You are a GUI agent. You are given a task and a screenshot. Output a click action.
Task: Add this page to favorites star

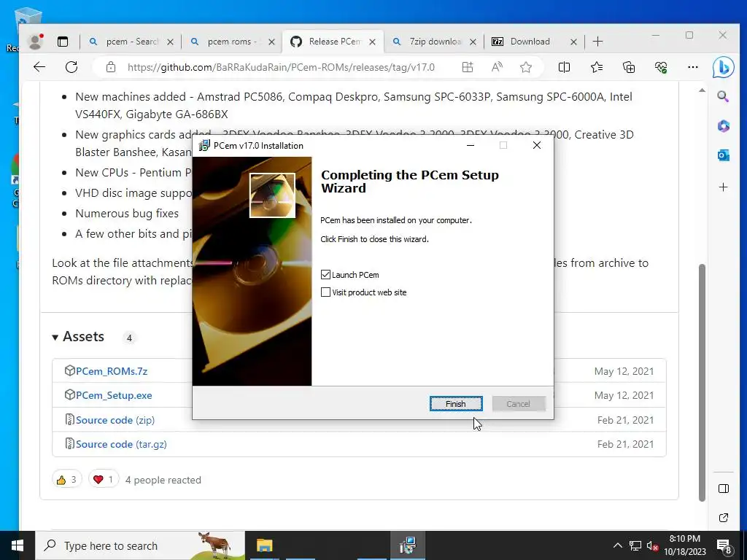click(x=526, y=67)
